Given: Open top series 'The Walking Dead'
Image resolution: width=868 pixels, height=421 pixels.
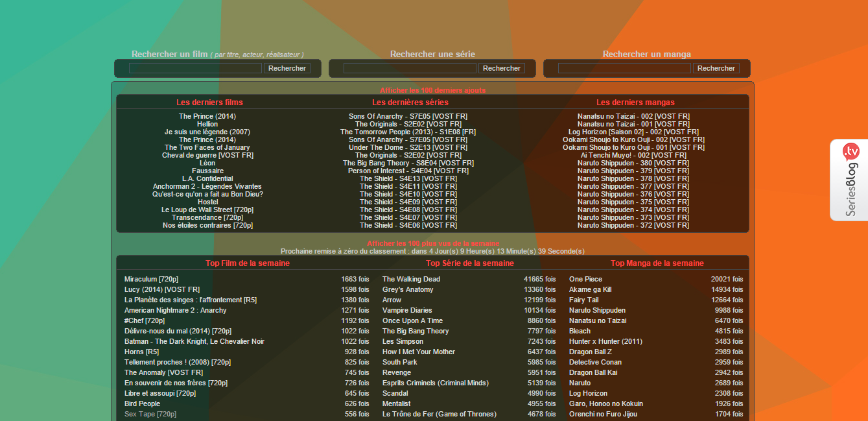Looking at the screenshot, I should click(x=411, y=279).
